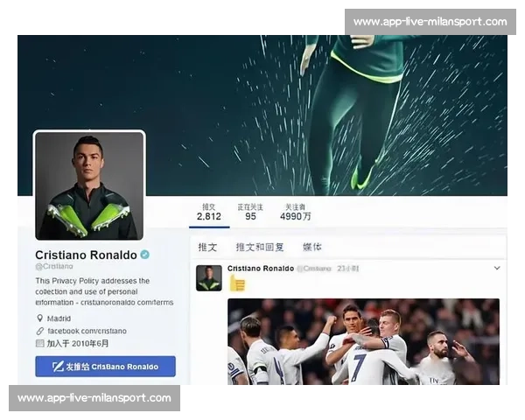Screen dimensions: 525x420
Task: Click the @Cristiano handle under the name
Action: pos(54,266)
